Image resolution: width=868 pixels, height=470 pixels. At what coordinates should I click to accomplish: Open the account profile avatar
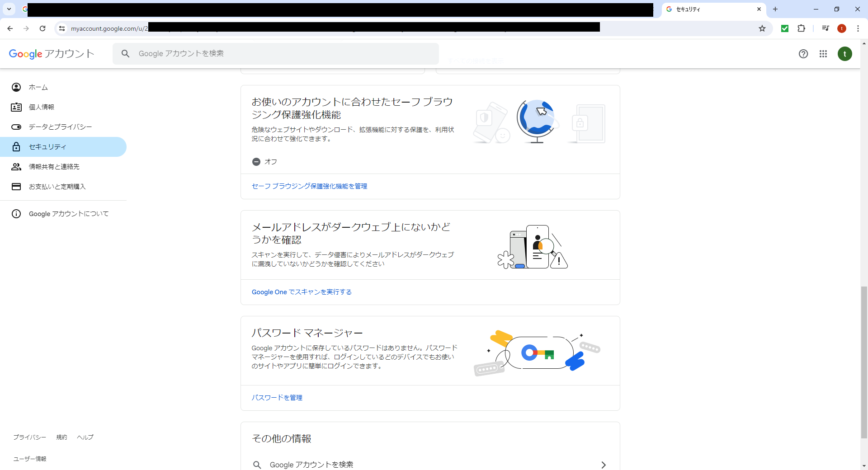tap(845, 54)
